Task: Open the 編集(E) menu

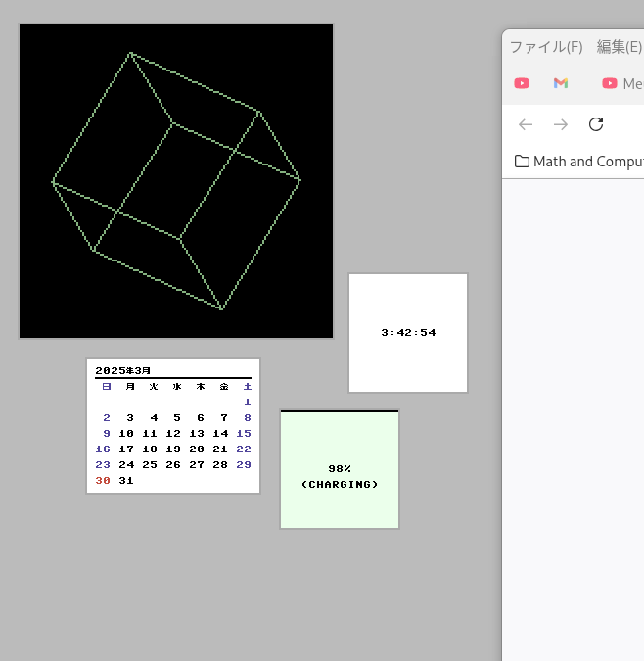Action: coord(619,47)
